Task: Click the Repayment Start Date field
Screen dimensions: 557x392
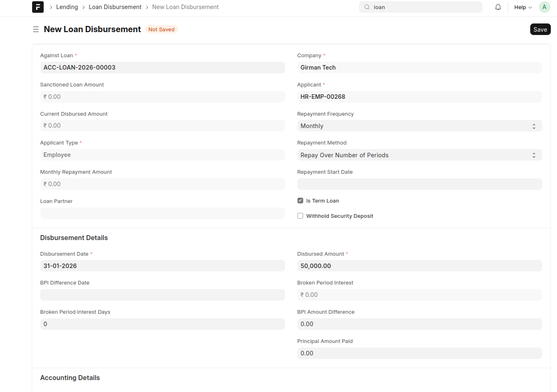Action: pos(419,184)
